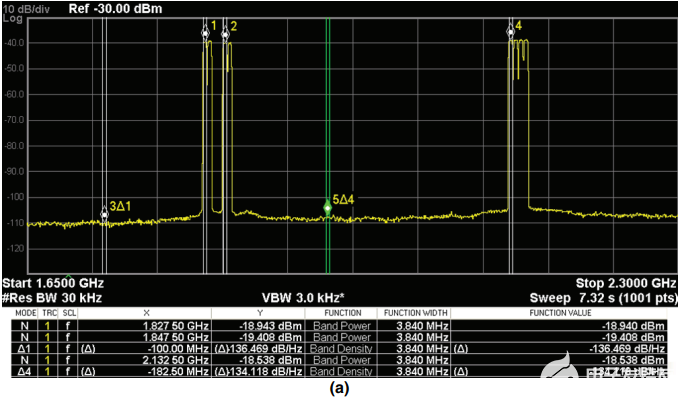680x400 pixels.
Task: Click the FUNCTION VALUE column header
Action: [x=560, y=313]
